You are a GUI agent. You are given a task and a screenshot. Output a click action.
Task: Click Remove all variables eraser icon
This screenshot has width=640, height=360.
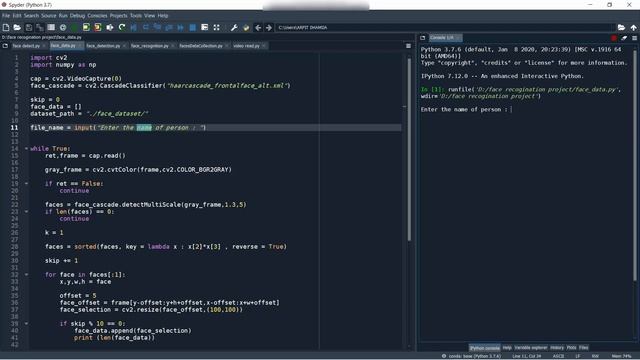pos(624,38)
